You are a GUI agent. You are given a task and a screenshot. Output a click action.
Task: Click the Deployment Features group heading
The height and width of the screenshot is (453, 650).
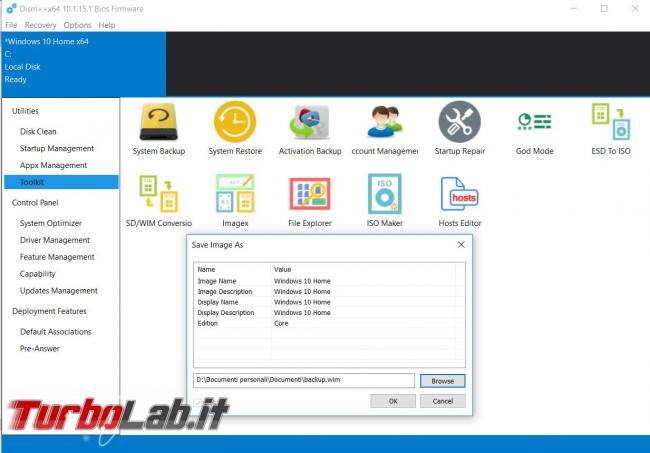pyautogui.click(x=49, y=311)
